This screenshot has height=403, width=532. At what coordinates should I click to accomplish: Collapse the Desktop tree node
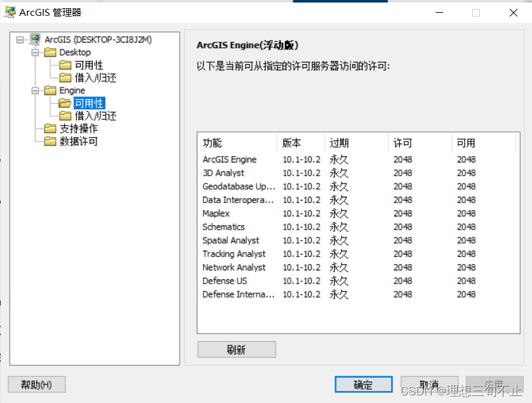tap(35, 53)
